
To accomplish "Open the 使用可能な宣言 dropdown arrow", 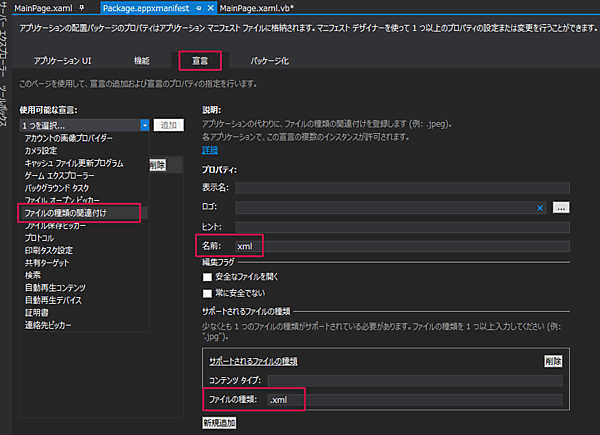I will (x=145, y=125).
